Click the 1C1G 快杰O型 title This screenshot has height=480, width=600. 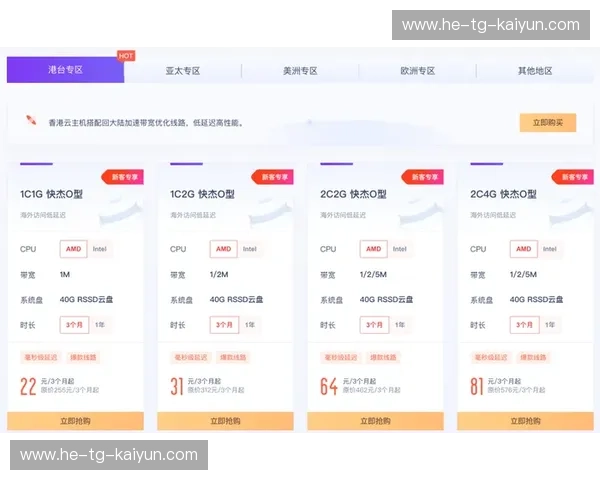pos(51,194)
